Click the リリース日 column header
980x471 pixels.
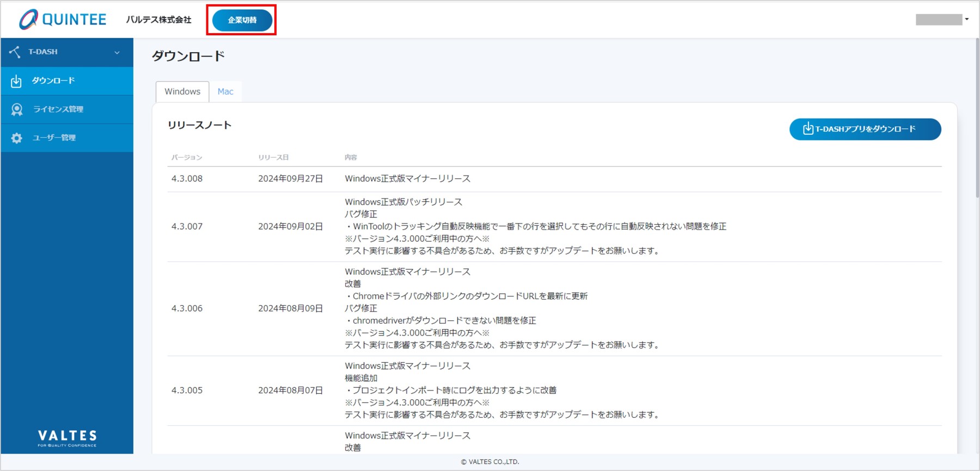pos(273,157)
